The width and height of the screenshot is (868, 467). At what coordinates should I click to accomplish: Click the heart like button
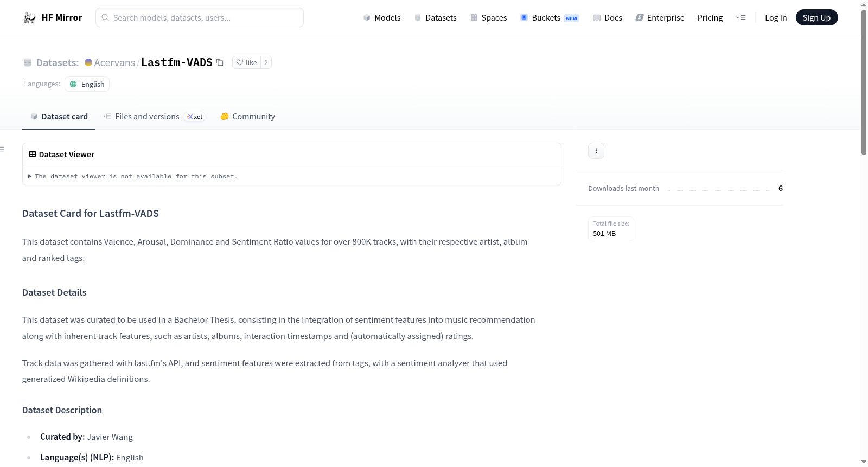[247, 62]
